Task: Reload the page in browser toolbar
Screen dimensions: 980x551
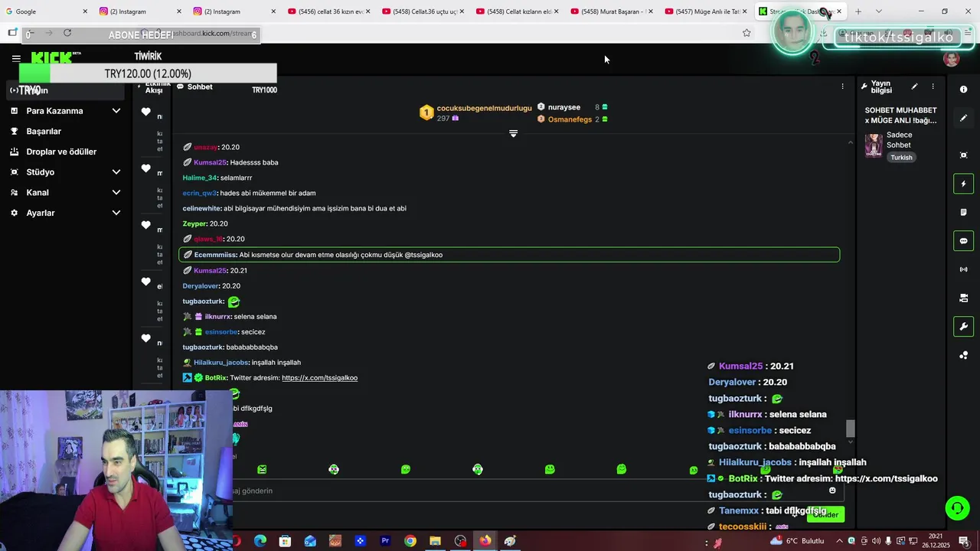Action: coord(67,33)
